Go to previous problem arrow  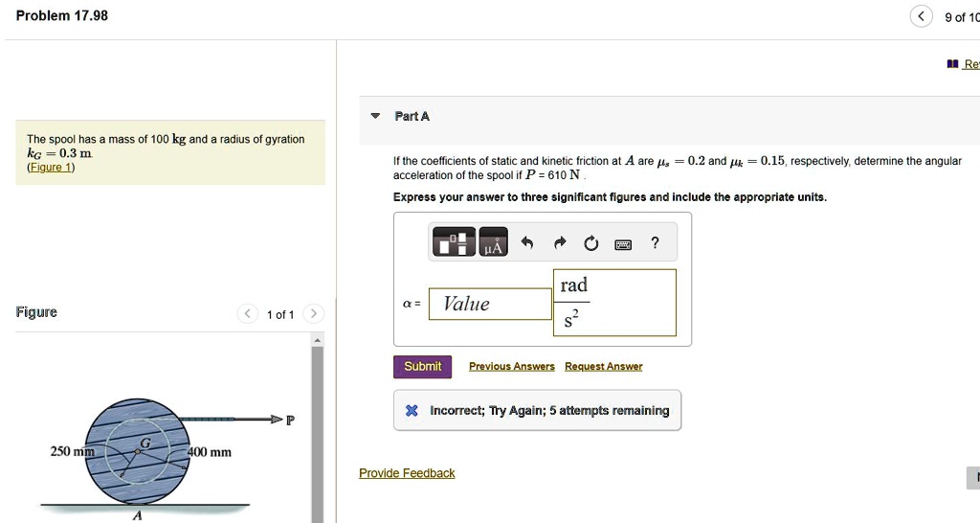[922, 16]
